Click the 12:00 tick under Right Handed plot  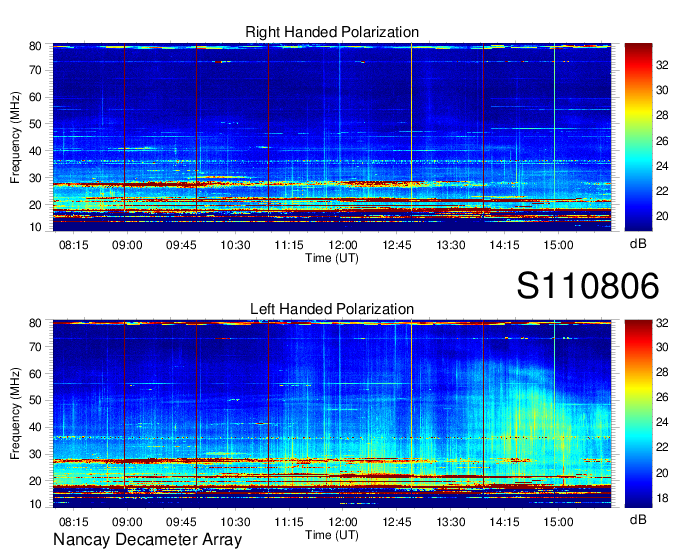tap(343, 245)
